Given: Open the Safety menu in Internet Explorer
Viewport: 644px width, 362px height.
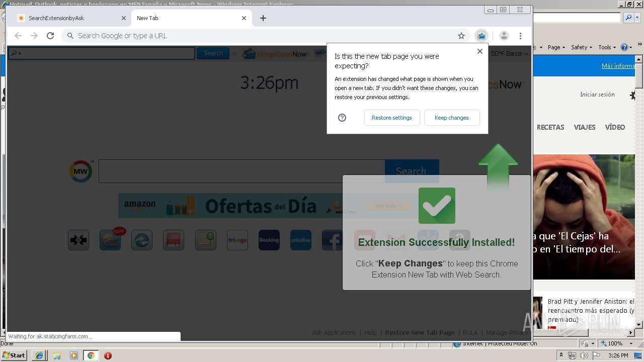Looking at the screenshot, I should (582, 47).
